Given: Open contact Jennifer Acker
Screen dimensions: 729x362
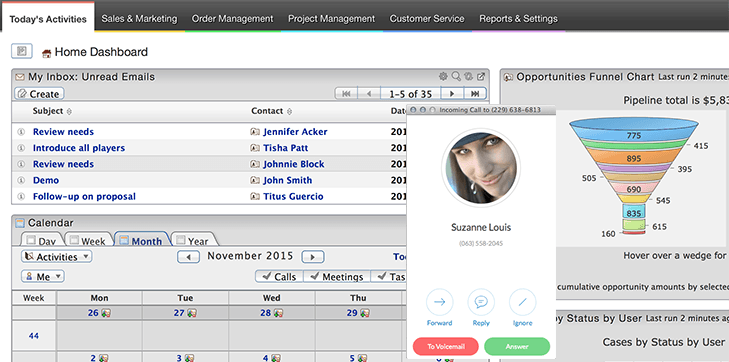Looking at the screenshot, I should tap(295, 132).
